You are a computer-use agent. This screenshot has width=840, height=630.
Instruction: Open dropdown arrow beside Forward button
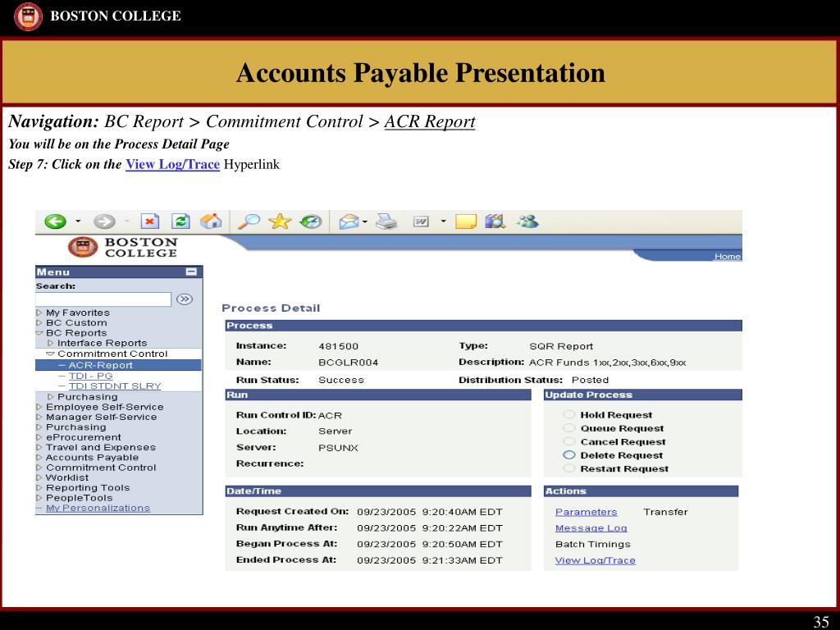click(127, 221)
